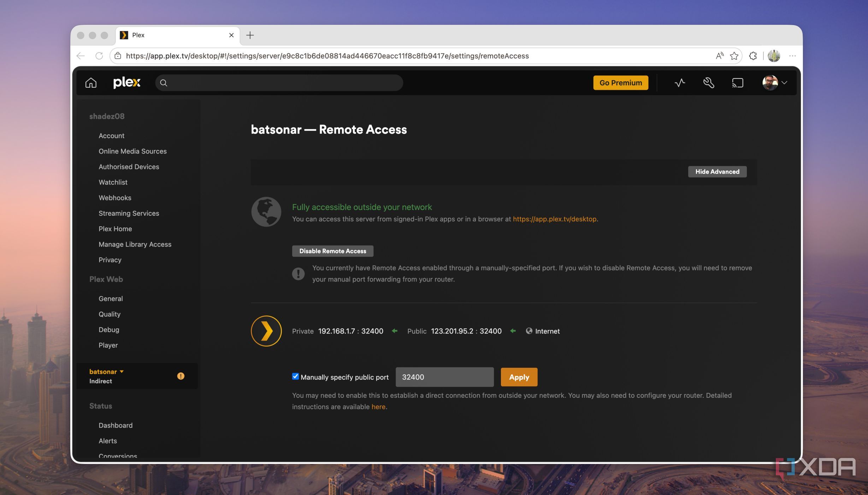Toggle Manually specify public port checkbox
The image size is (868, 495).
295,377
